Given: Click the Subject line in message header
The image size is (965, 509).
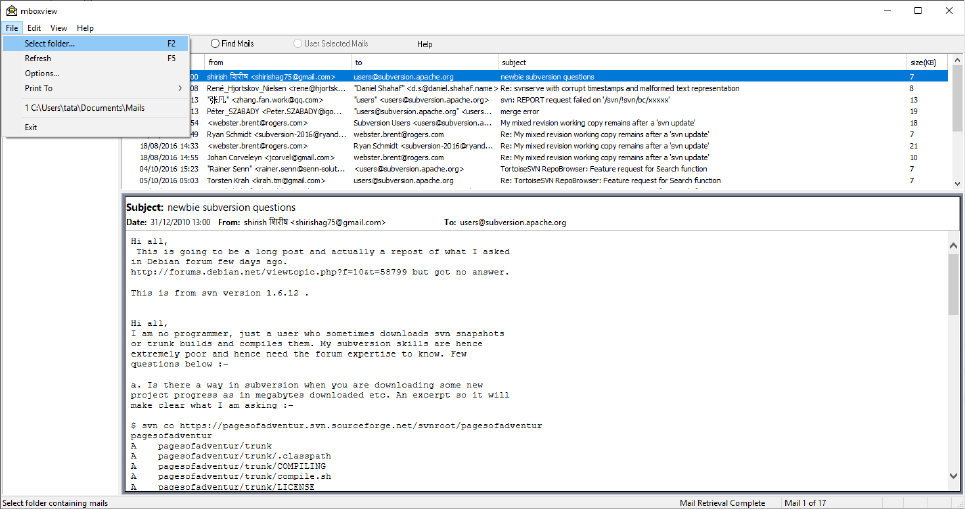Looking at the screenshot, I should pyautogui.click(x=211, y=207).
